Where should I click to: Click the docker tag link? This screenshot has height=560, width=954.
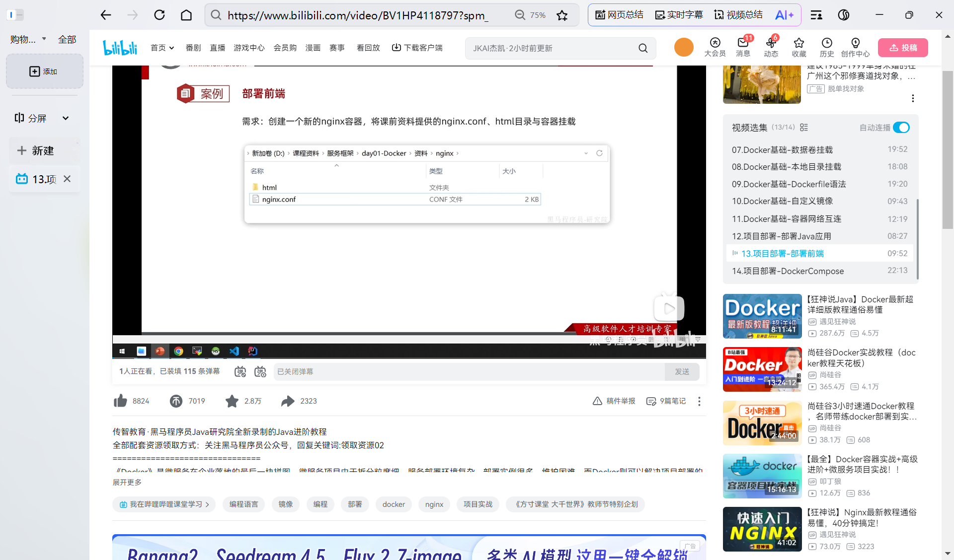pyautogui.click(x=394, y=504)
